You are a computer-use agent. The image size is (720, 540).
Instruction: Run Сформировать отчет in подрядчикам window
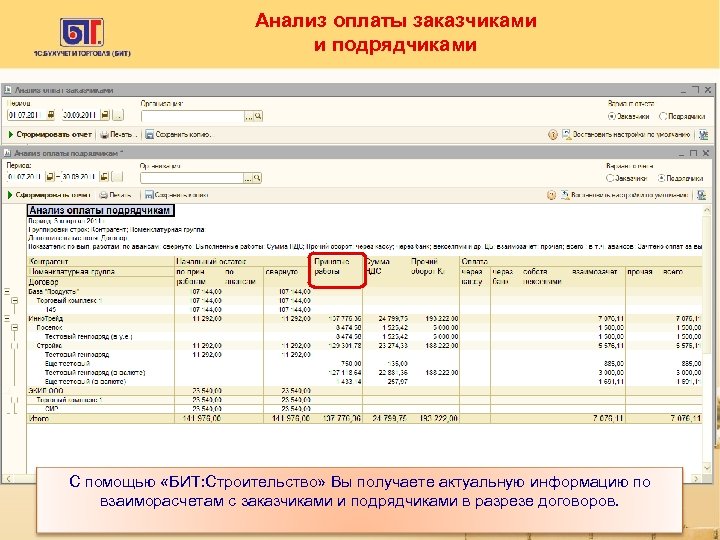pos(49,195)
